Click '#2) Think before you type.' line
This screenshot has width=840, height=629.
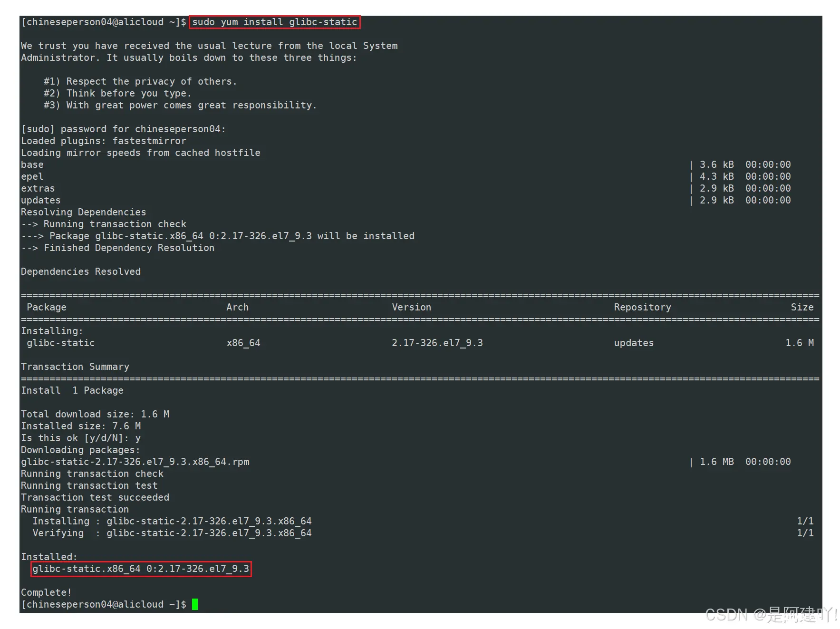click(117, 93)
